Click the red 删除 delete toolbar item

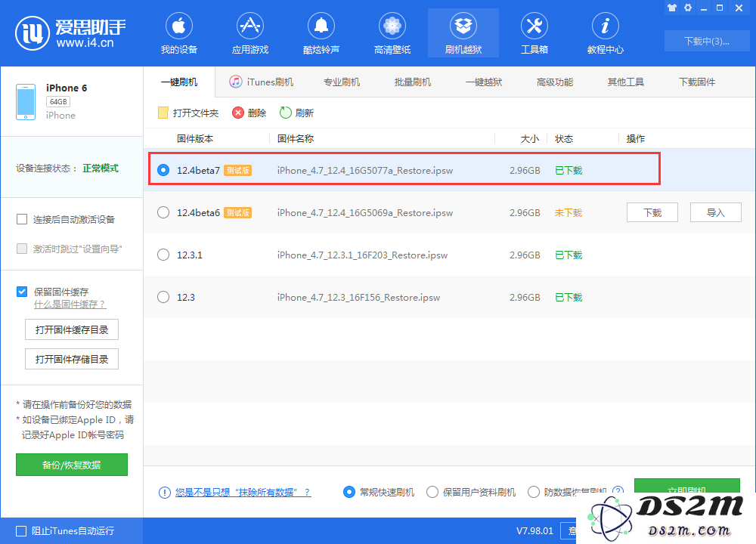[249, 113]
